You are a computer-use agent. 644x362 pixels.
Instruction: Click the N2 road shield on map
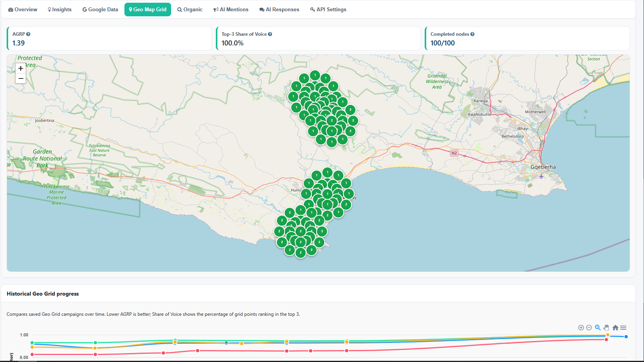point(454,153)
